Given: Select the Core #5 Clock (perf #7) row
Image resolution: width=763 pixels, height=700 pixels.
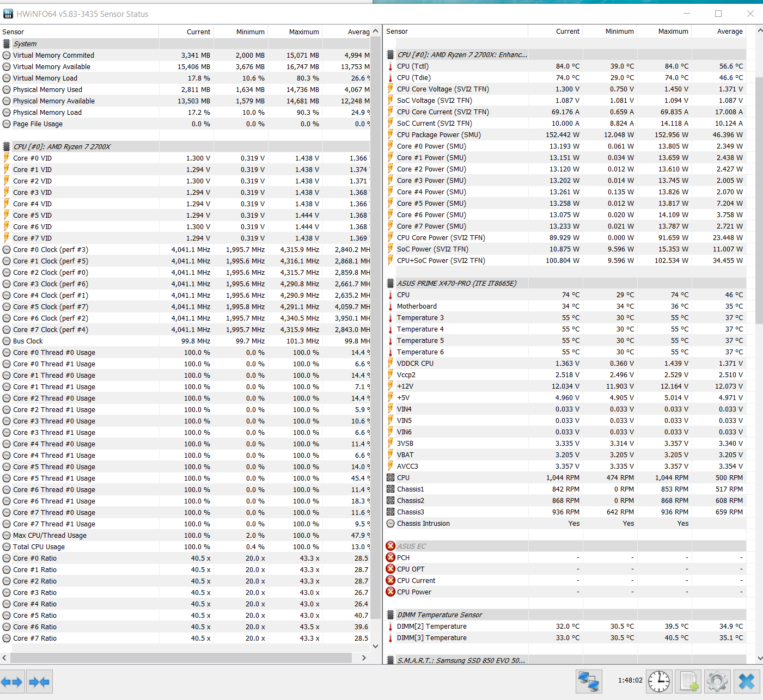Looking at the screenshot, I should click(x=185, y=306).
